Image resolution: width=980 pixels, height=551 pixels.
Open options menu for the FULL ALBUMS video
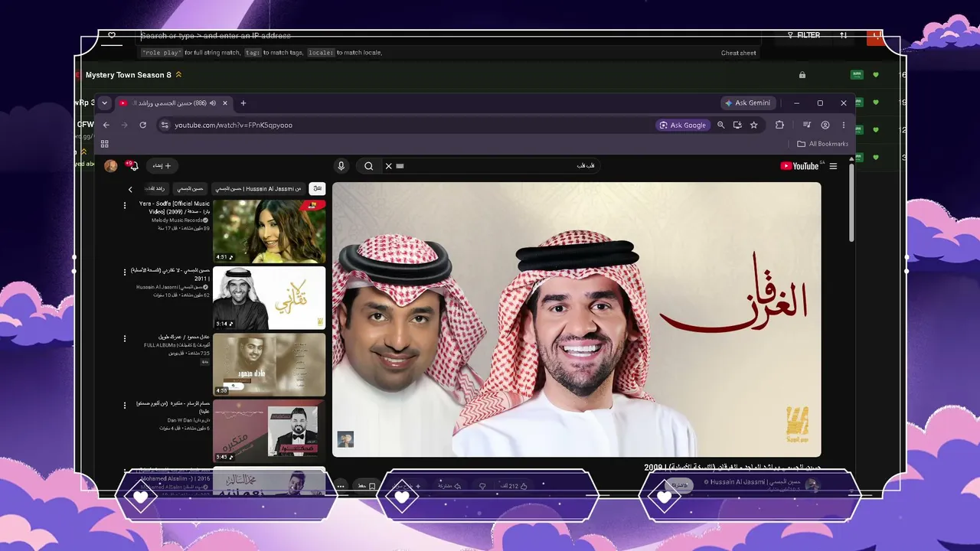click(125, 338)
